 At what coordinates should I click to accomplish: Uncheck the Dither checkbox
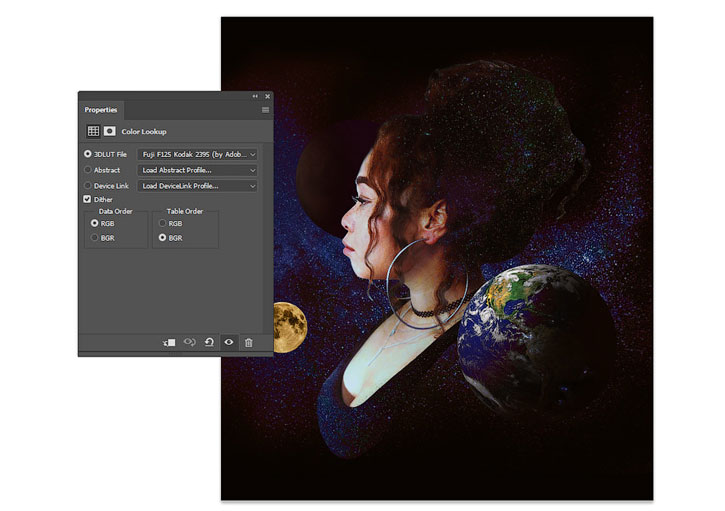[87, 199]
